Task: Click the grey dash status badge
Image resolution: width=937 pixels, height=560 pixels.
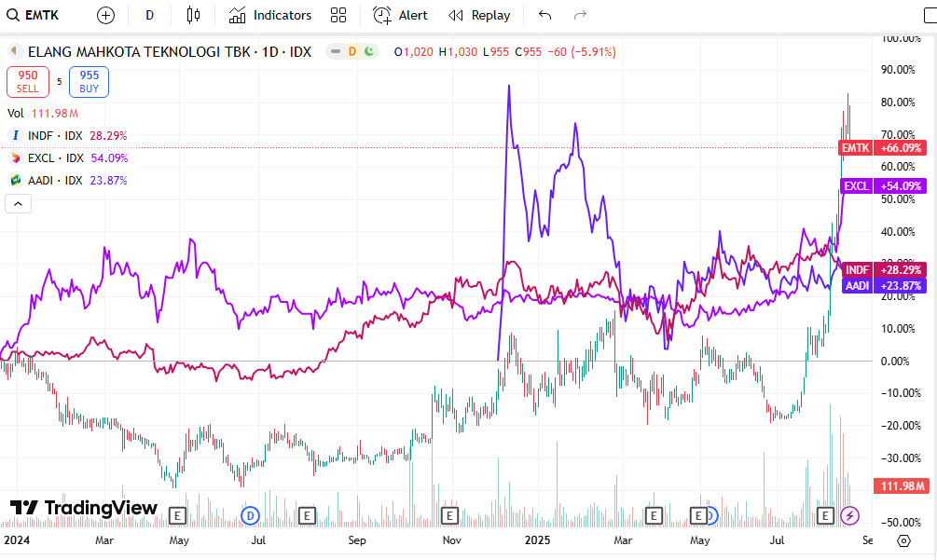Action: [336, 51]
